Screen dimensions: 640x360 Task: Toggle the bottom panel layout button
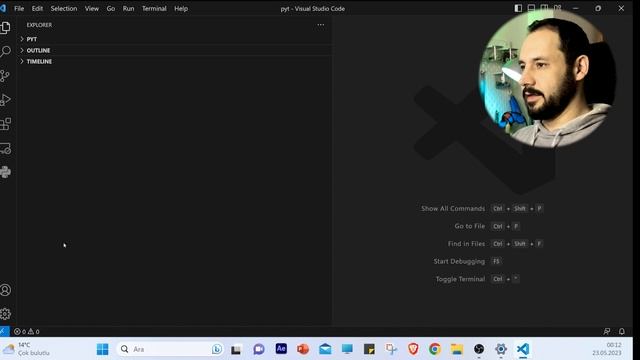click(531, 8)
